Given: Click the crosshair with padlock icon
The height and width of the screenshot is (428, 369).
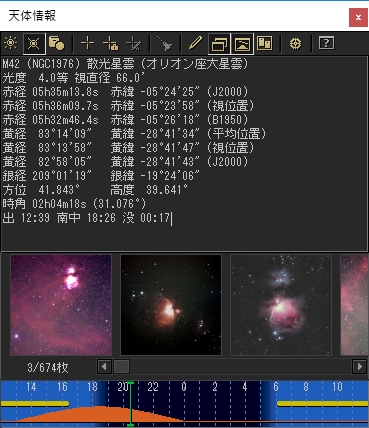Looking at the screenshot, I should (111, 43).
